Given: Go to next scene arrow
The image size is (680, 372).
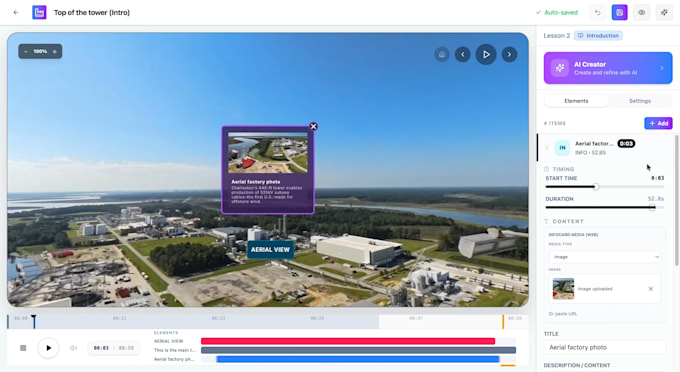Looking at the screenshot, I should tap(509, 55).
